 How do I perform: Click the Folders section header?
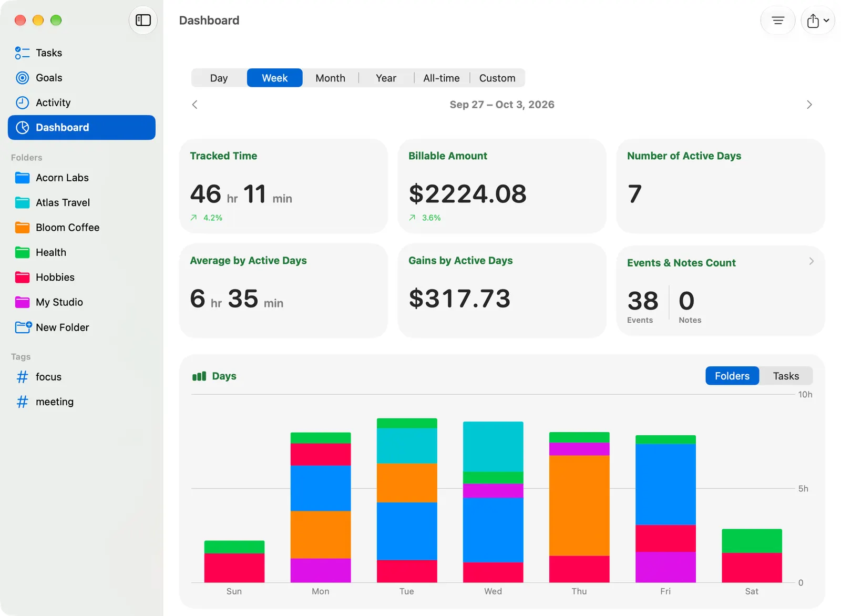(27, 158)
